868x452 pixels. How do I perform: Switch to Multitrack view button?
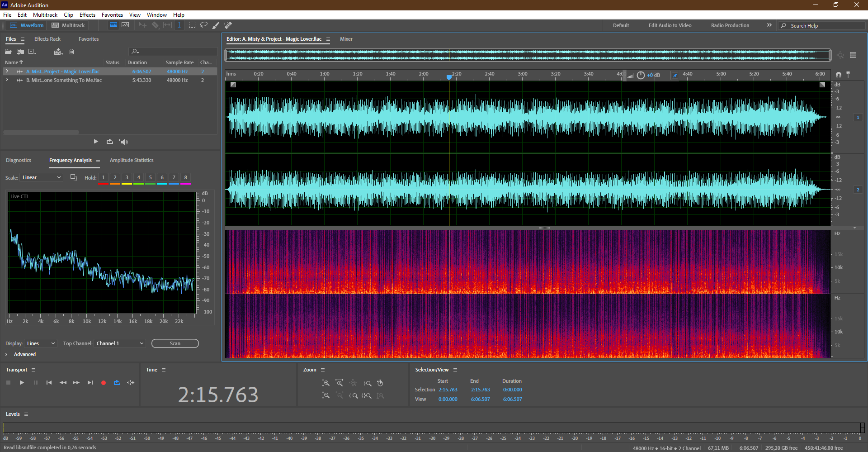68,25
